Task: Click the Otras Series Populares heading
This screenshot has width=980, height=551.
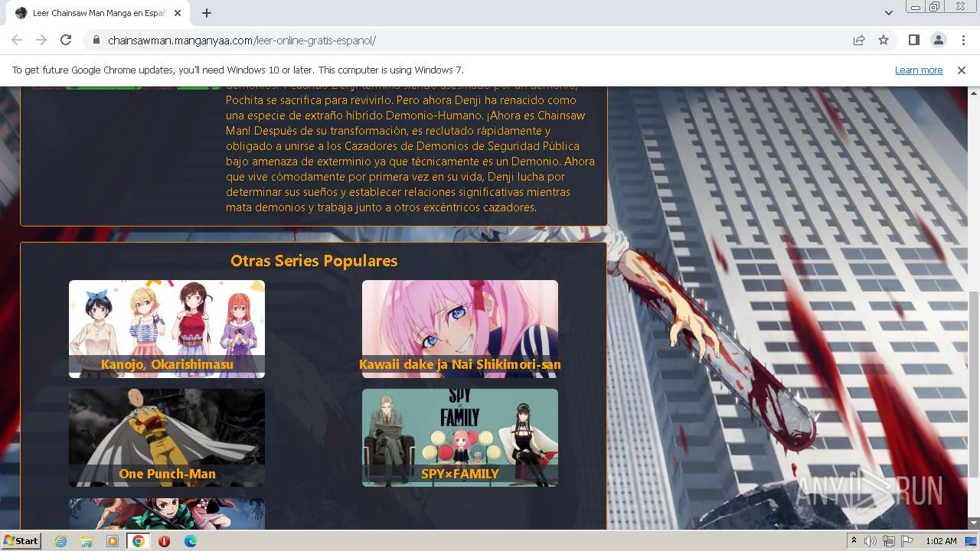Action: 314,261
